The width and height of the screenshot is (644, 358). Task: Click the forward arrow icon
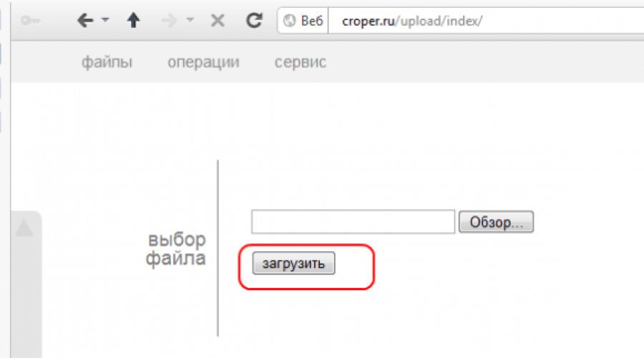click(x=169, y=20)
